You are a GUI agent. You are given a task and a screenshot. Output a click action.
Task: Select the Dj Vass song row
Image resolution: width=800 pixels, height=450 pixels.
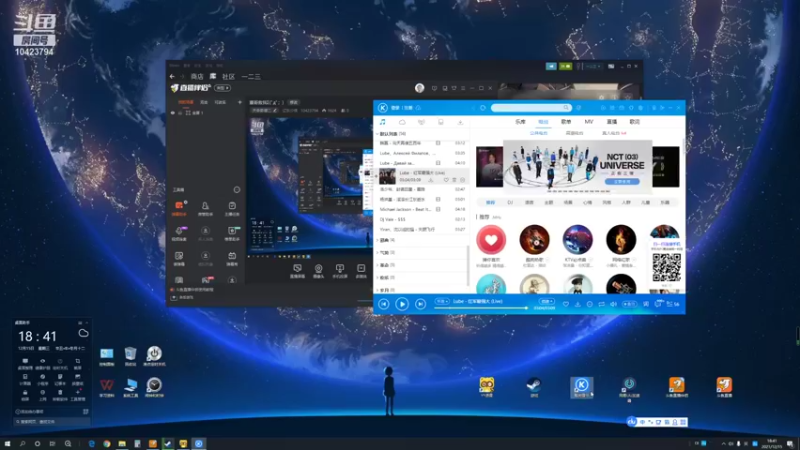click(x=421, y=219)
